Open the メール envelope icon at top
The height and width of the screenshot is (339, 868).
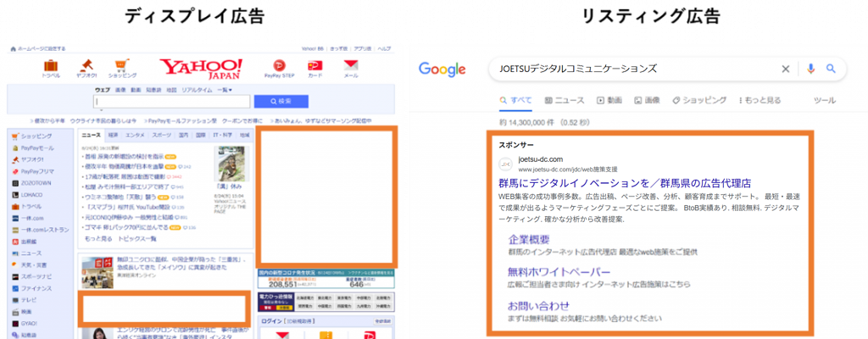pyautogui.click(x=351, y=65)
